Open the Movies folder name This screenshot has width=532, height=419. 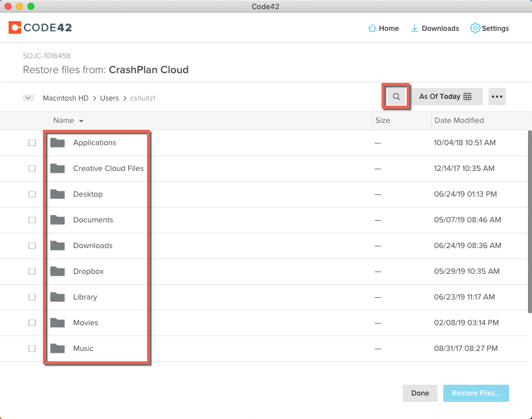(85, 323)
